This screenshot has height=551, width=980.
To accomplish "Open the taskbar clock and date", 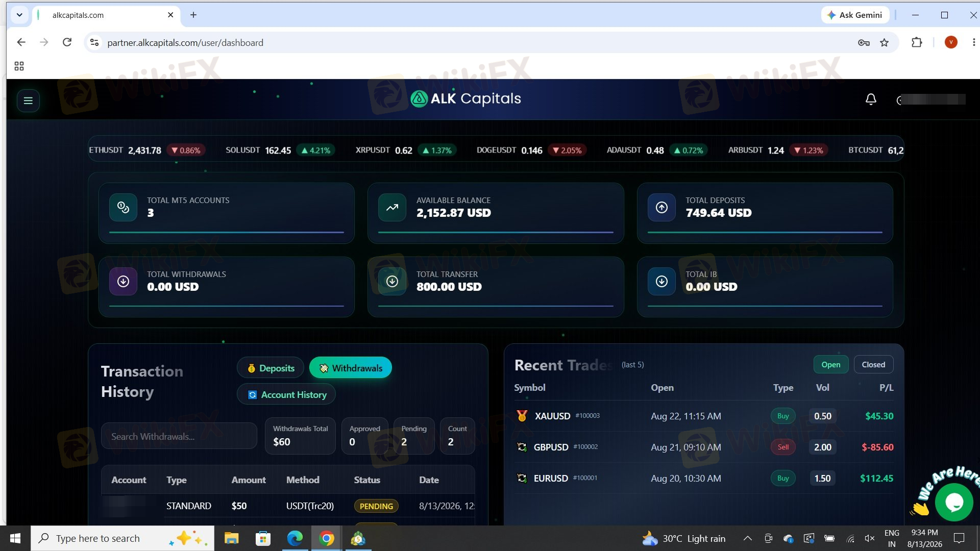I will (924, 538).
